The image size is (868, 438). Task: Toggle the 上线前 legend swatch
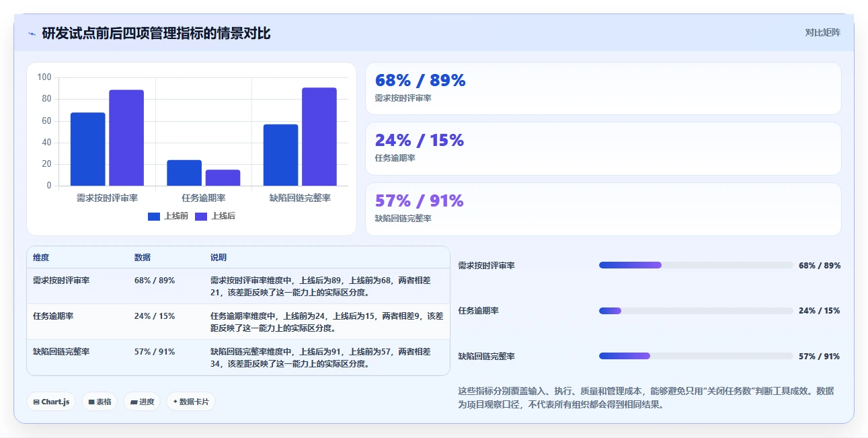coord(154,216)
